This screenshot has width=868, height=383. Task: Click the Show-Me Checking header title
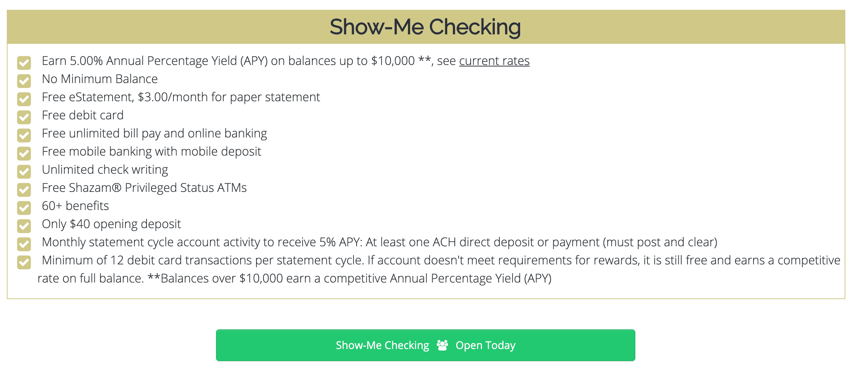pyautogui.click(x=425, y=27)
